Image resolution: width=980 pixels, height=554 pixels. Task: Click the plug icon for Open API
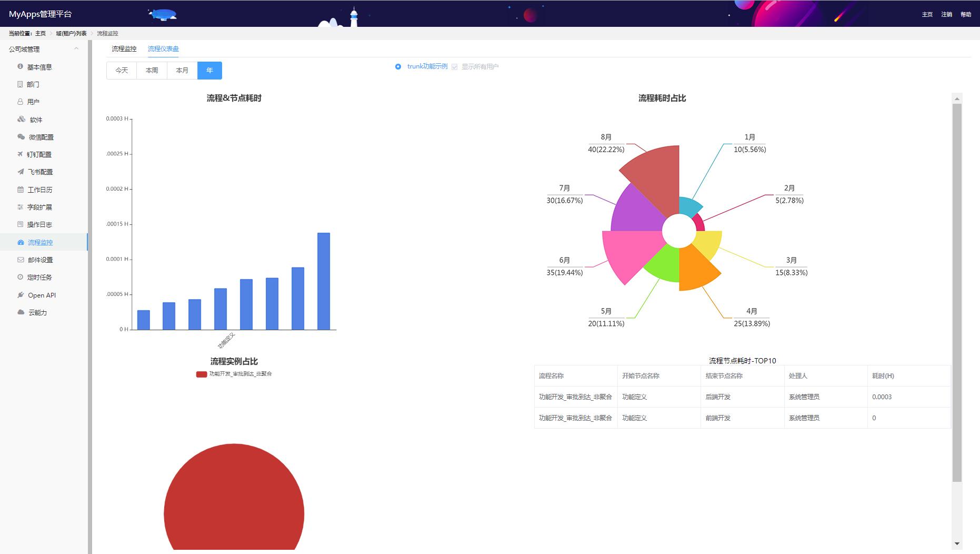point(21,295)
